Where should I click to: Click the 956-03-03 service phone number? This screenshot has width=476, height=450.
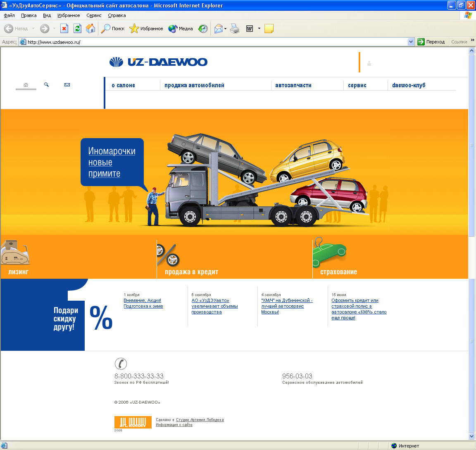(297, 376)
